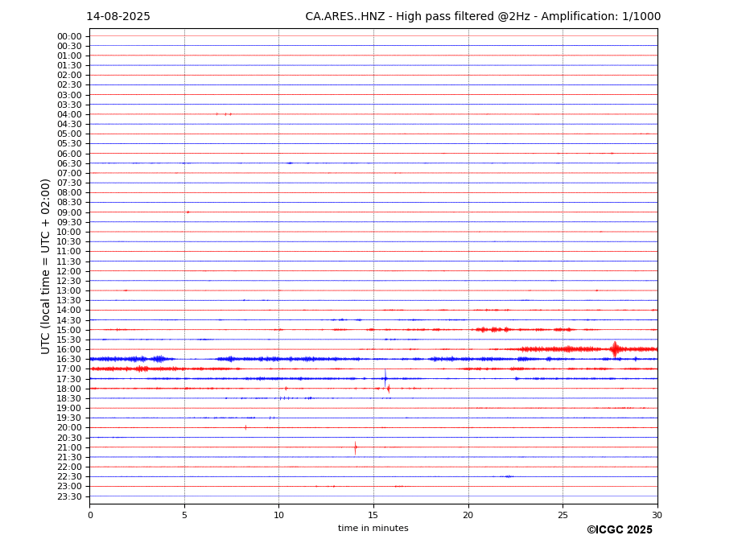The width and height of the screenshot is (746, 560).
Task: Click the 13:00 time row label
Action: (69, 290)
